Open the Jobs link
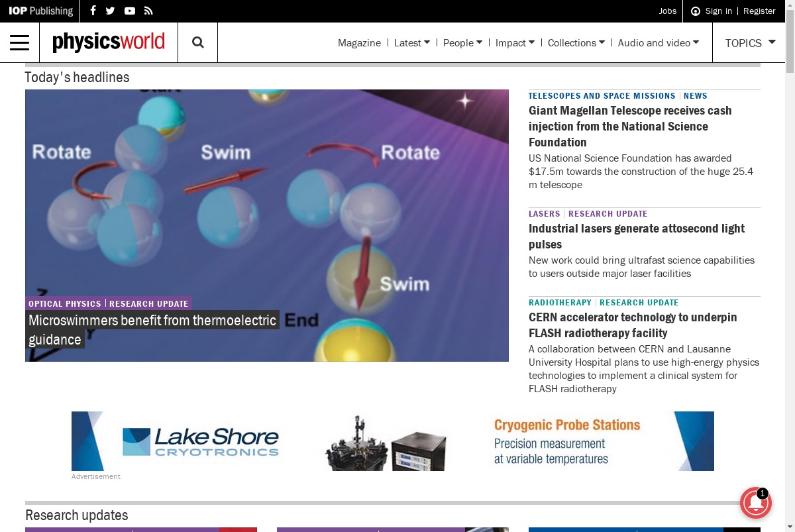This screenshot has height=532, width=795. tap(668, 11)
